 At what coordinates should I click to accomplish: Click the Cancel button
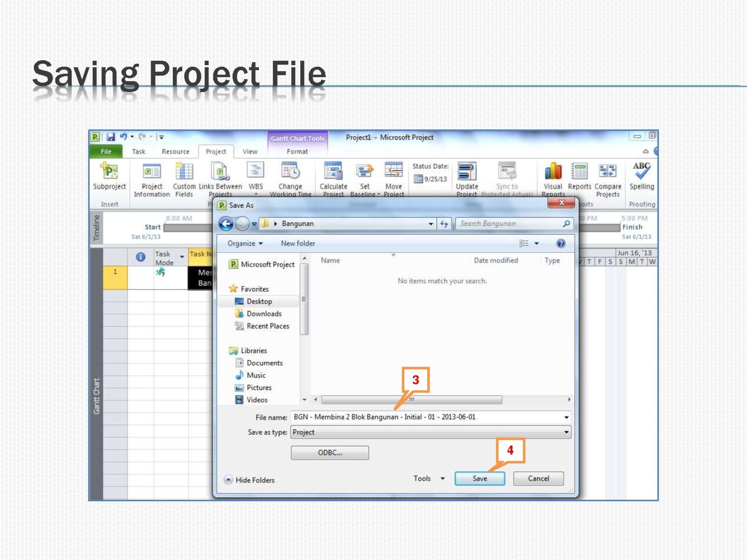pos(538,478)
